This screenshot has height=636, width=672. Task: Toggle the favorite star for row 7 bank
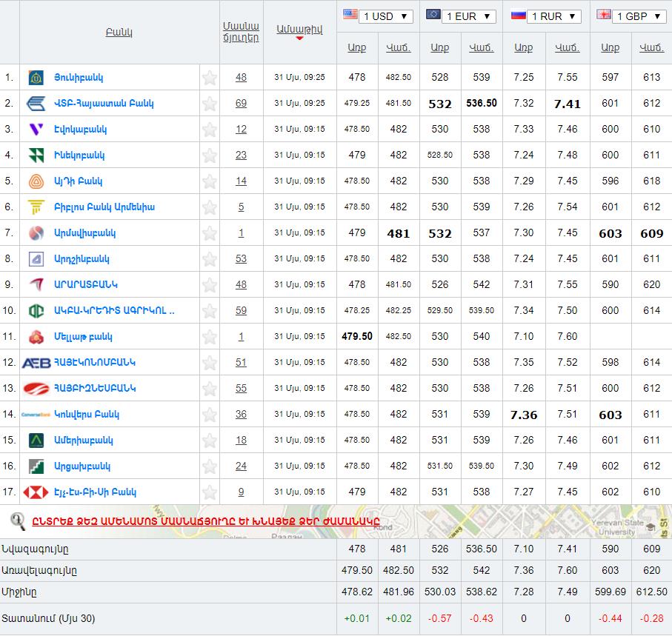tap(210, 233)
